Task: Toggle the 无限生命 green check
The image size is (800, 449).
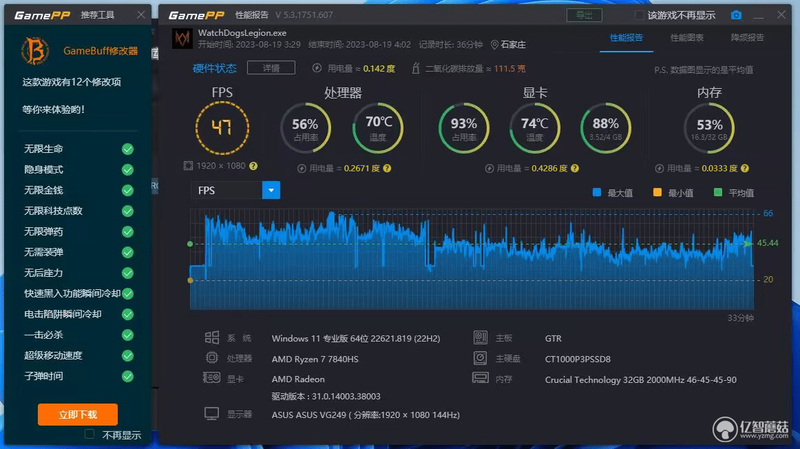Action: pos(128,149)
